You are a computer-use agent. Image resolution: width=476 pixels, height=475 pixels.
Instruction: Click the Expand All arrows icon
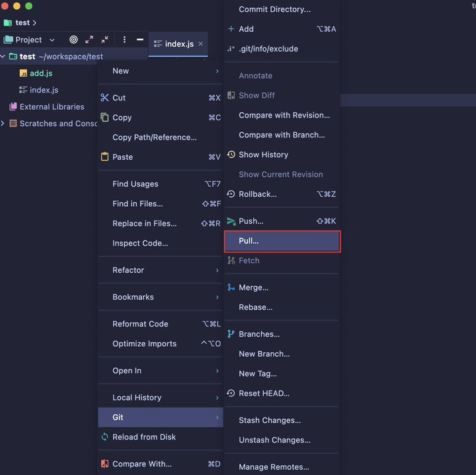pyautogui.click(x=89, y=40)
